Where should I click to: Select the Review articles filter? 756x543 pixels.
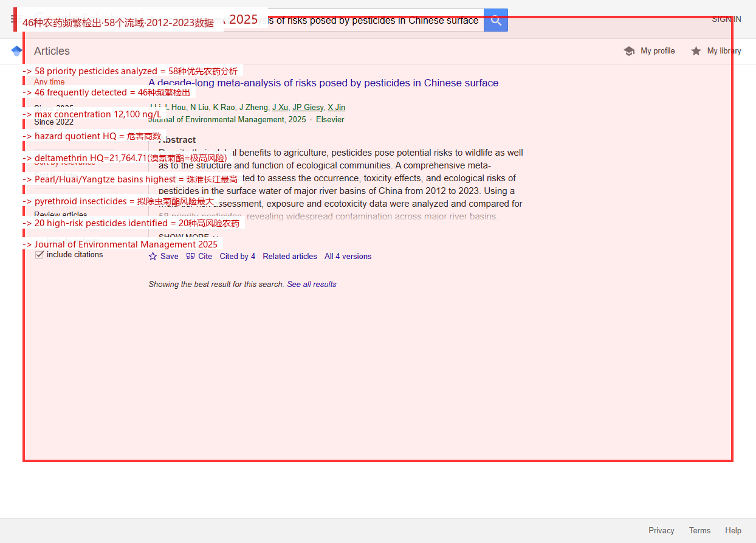[61, 215]
